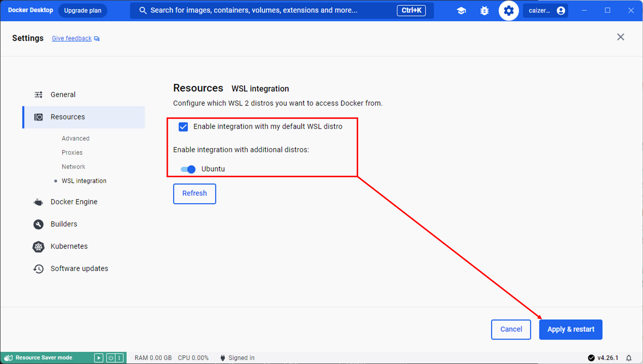
Task: Focus the search bar for images and containers
Action: pos(282,11)
